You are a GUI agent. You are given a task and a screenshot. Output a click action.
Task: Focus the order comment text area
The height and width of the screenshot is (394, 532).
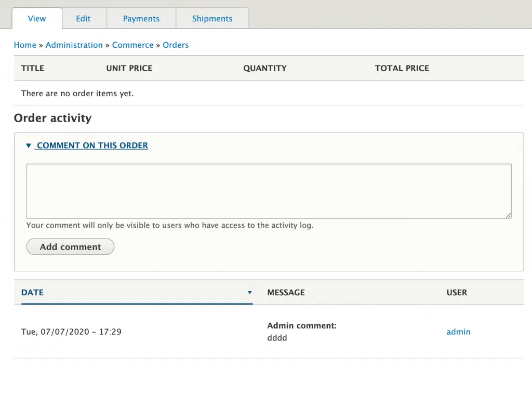[269, 191]
